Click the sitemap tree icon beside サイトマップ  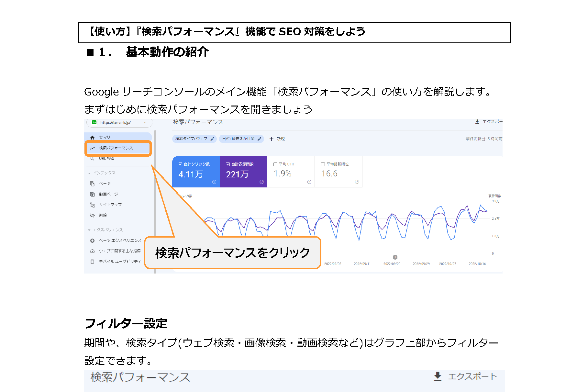(x=92, y=205)
